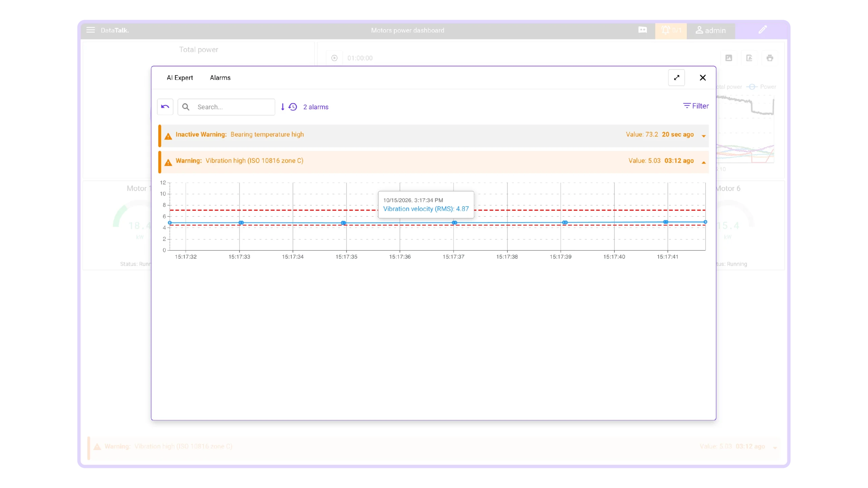
Task: Click the Vibration high warning triangle icon
Action: (x=168, y=163)
